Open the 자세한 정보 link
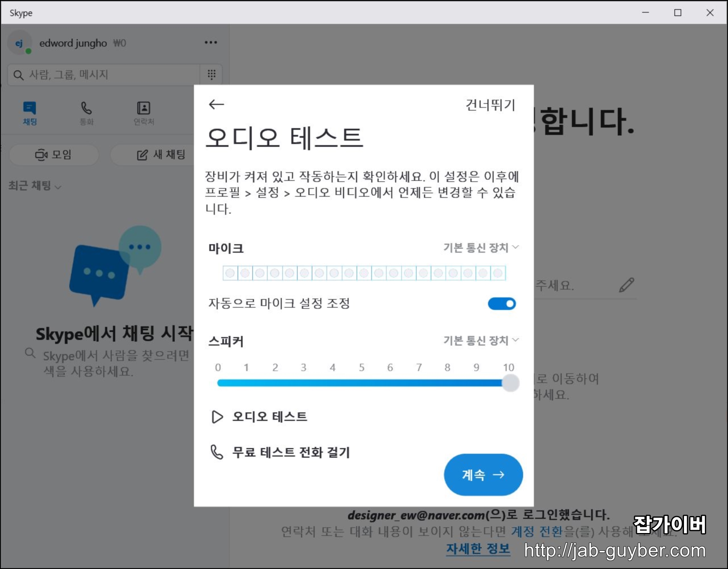 tap(478, 549)
